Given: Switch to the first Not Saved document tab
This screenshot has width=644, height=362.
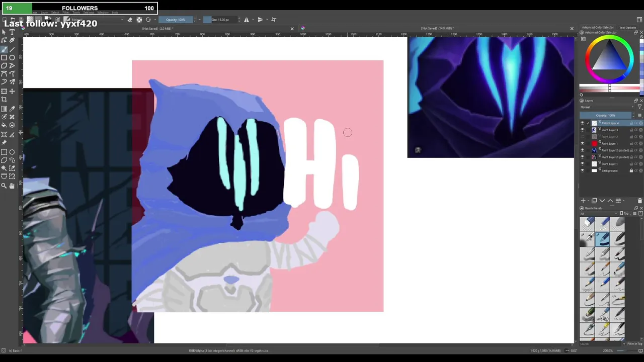Looking at the screenshot, I should [157, 29].
